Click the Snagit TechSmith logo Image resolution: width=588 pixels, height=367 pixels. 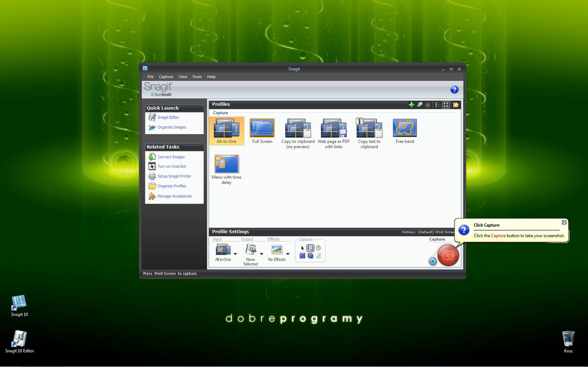point(158,89)
